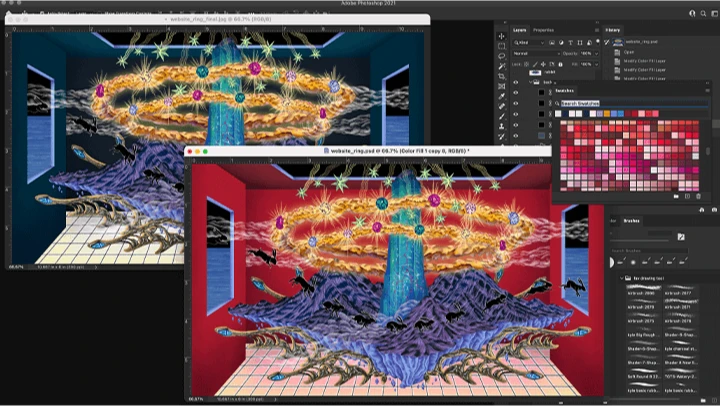
Task: Click the Search Brushes field
Action: (x=649, y=251)
